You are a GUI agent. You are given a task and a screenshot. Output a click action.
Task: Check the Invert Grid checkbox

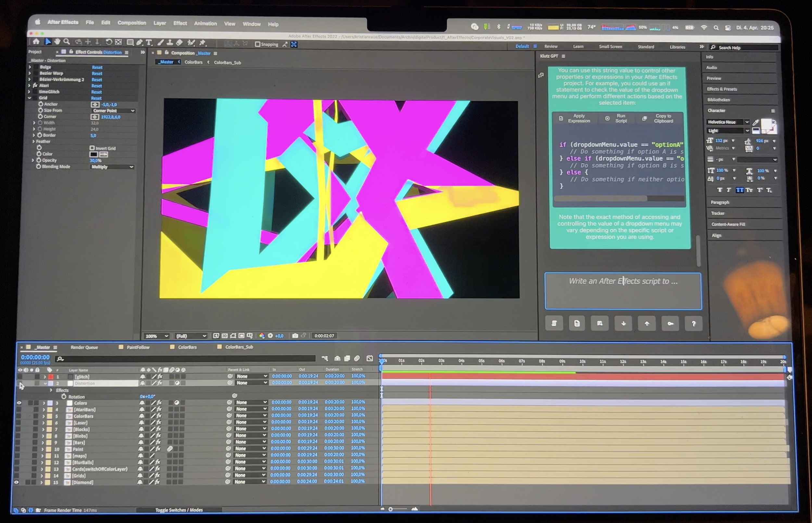coord(92,148)
